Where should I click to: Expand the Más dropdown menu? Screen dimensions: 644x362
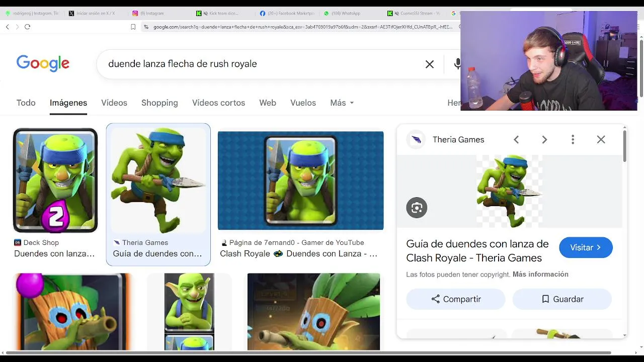pos(342,103)
